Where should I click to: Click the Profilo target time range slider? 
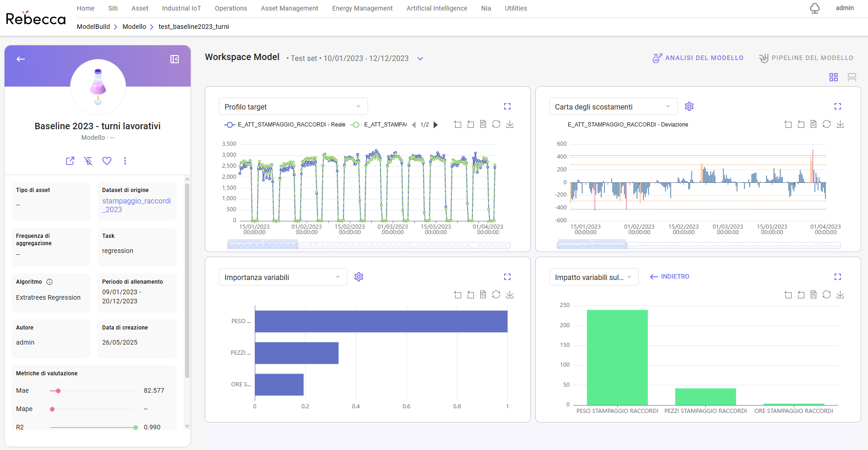(263, 246)
